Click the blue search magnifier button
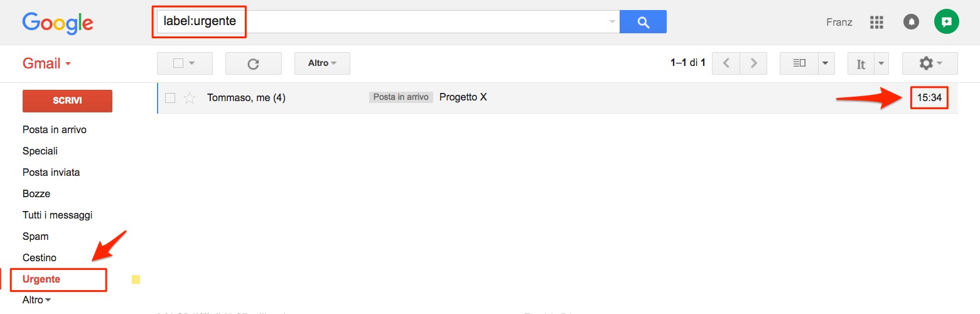Screen dimensions: 980x314 tap(643, 22)
